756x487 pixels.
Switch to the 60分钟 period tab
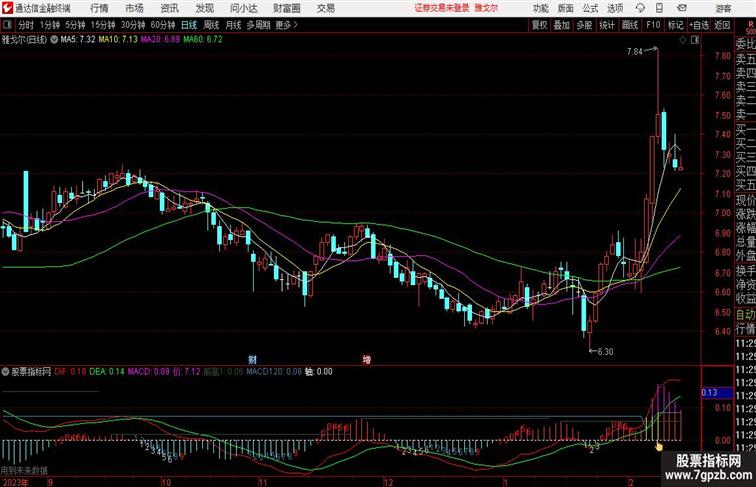(163, 25)
